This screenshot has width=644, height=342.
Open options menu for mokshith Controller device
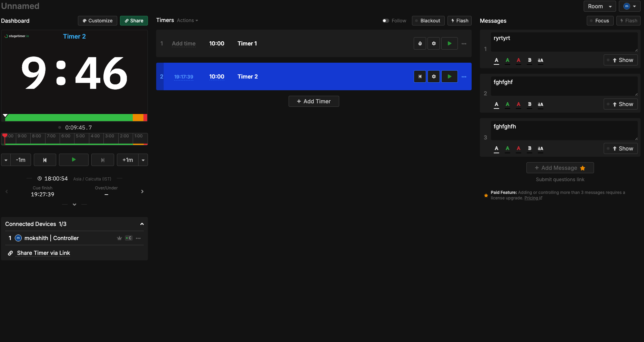pos(138,238)
